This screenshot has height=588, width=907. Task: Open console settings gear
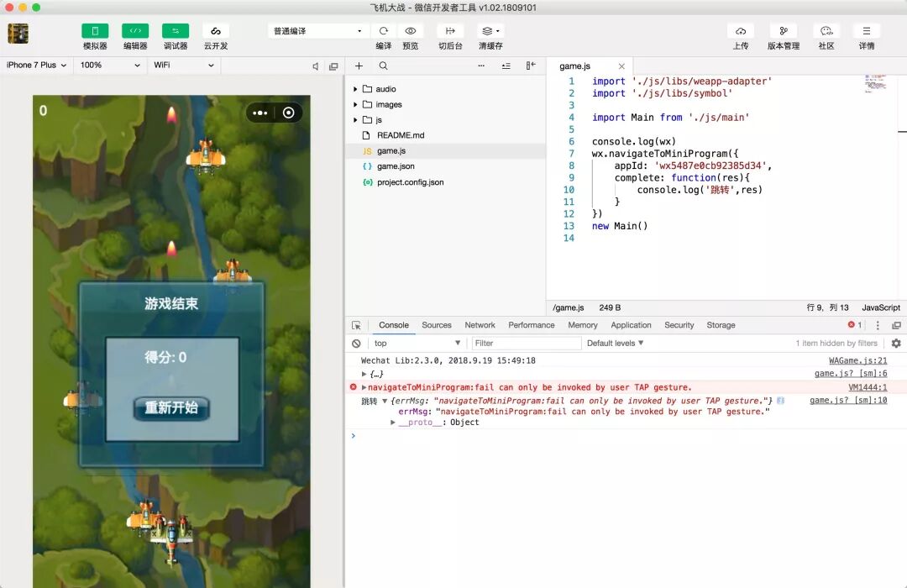(896, 344)
